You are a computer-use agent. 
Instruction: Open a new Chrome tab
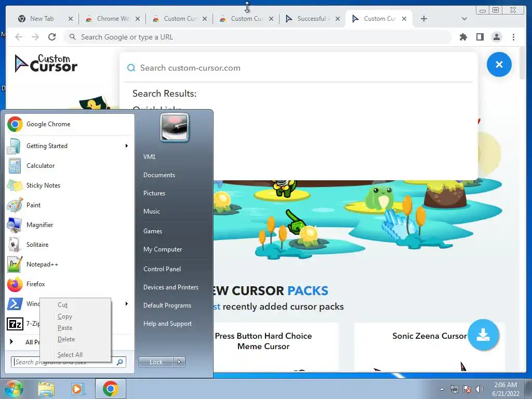(x=424, y=19)
